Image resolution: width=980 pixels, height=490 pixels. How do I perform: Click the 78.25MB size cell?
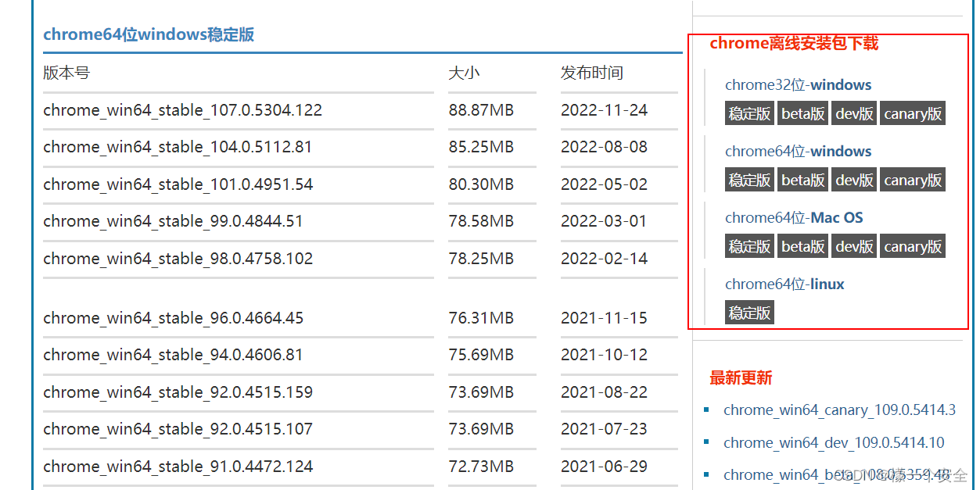click(x=481, y=259)
